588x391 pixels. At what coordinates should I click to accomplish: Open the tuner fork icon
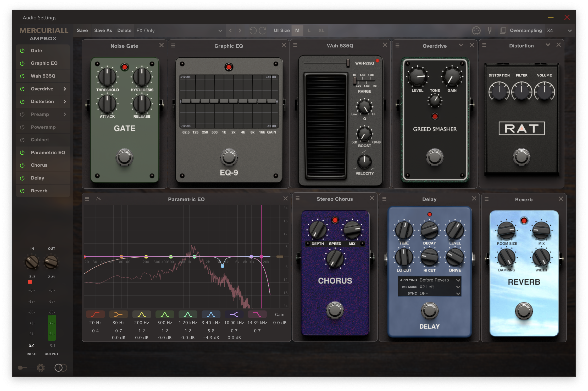coord(490,31)
